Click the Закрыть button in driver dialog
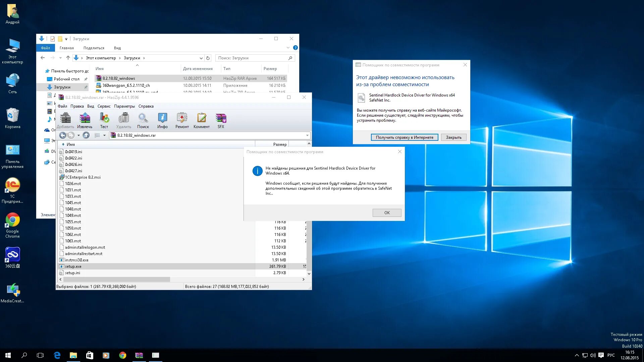This screenshot has height=362, width=644. 453,137
